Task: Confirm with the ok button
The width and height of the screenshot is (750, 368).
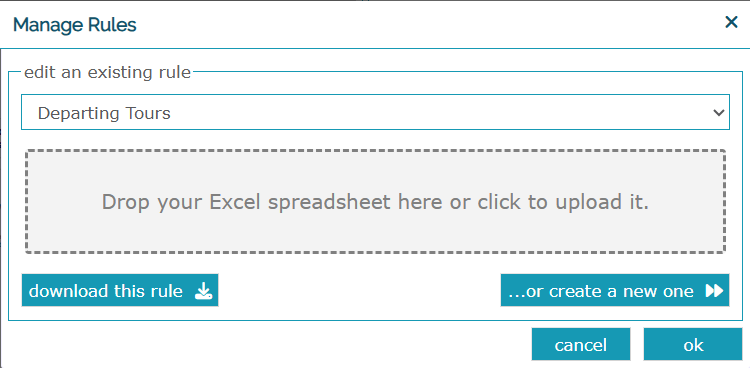Action: click(x=693, y=345)
